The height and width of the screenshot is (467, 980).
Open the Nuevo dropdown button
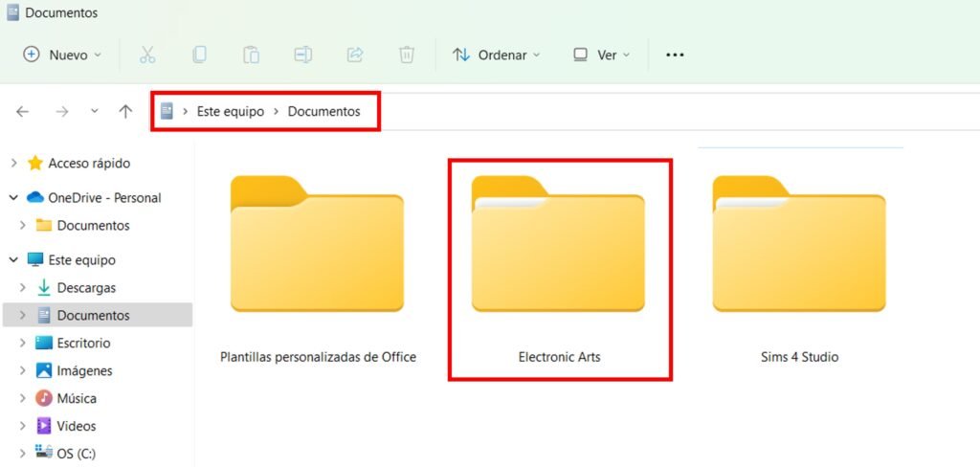tap(62, 55)
